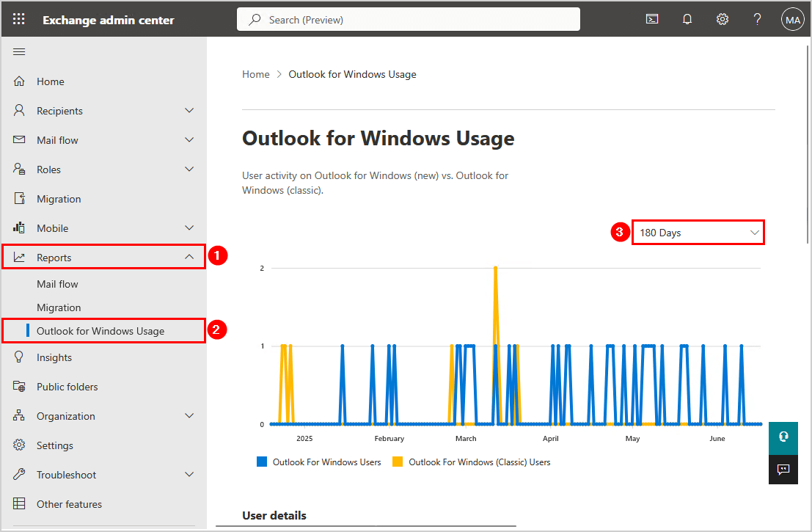
Task: Open Public folders in sidebar
Action: [67, 387]
